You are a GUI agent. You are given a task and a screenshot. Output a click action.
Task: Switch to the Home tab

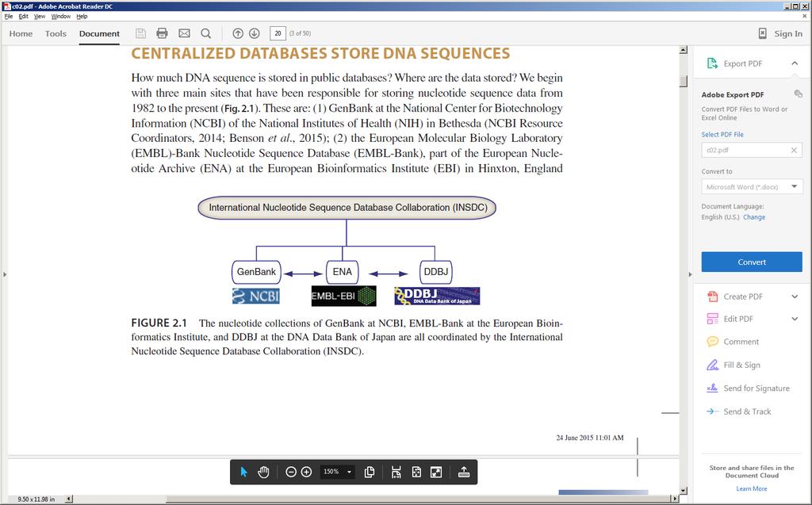coord(21,33)
